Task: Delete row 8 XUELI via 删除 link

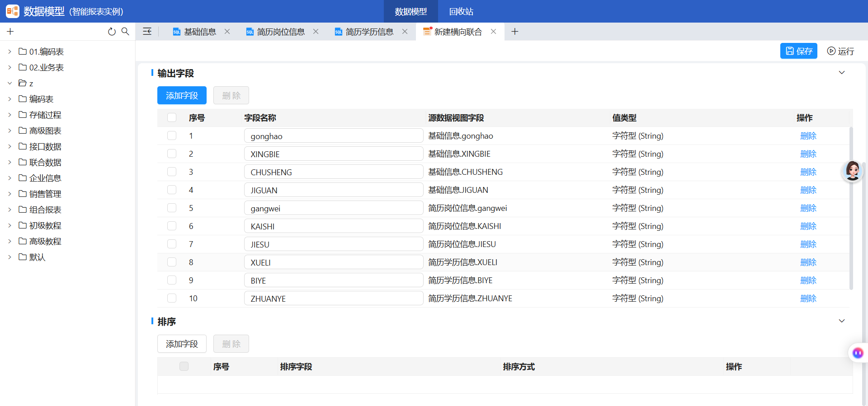Action: tap(808, 262)
